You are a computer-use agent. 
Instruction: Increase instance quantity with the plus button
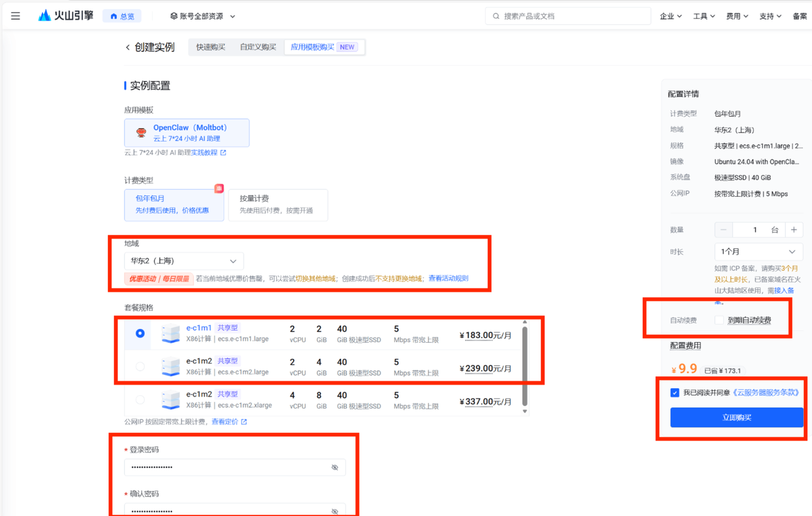tap(794, 230)
